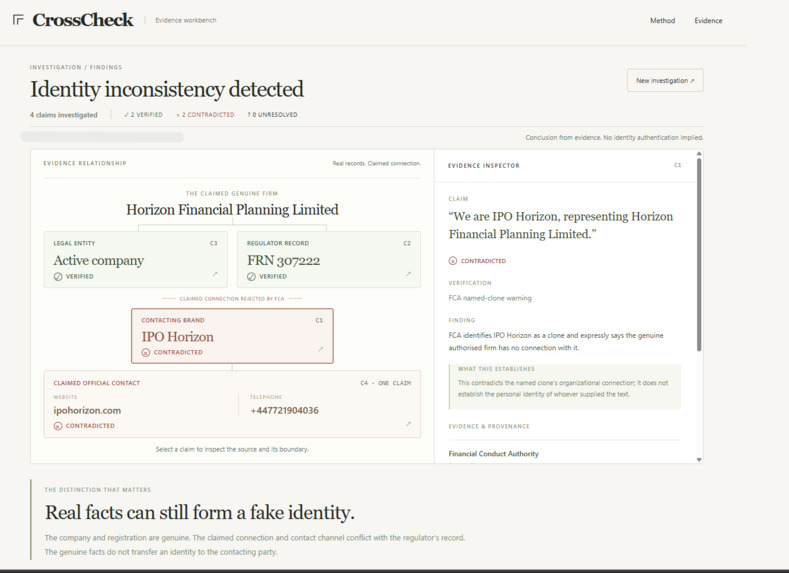Click the 'Evidence workbench' label

coord(186,20)
